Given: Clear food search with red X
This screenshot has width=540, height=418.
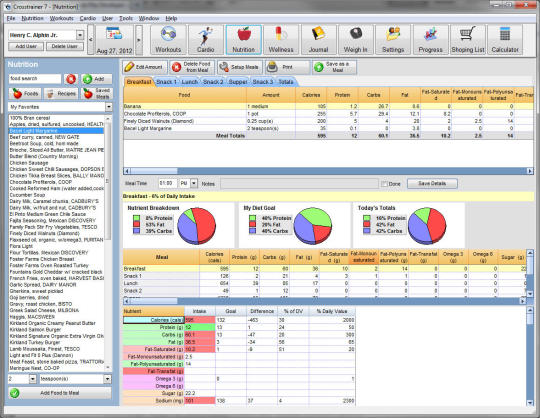Looking at the screenshot, I should point(71,79).
